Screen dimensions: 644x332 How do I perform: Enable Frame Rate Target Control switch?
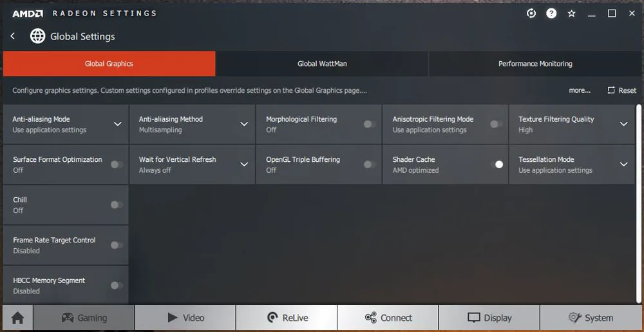click(117, 245)
